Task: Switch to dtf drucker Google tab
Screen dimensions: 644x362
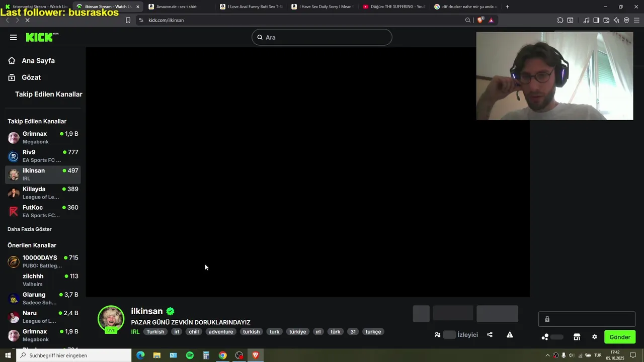Action: pos(465,7)
